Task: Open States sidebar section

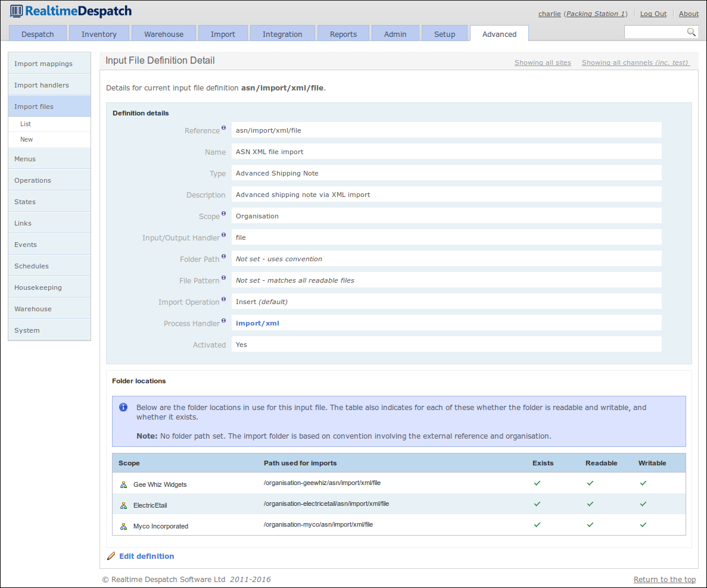Action: tap(49, 201)
